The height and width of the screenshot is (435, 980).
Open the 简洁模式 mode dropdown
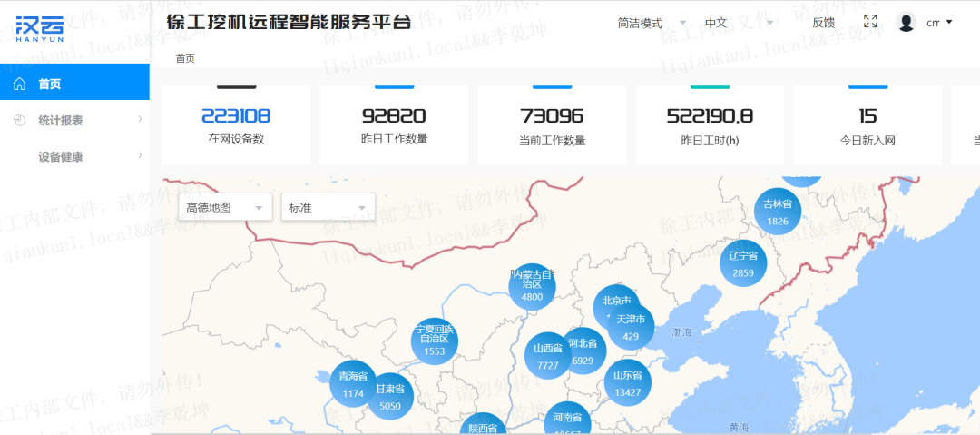(652, 24)
